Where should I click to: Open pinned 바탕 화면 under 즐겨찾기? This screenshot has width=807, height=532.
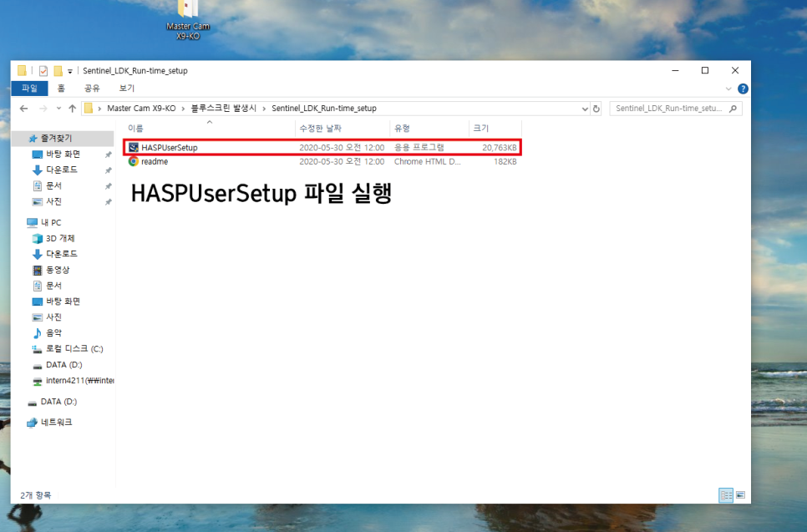click(x=63, y=154)
